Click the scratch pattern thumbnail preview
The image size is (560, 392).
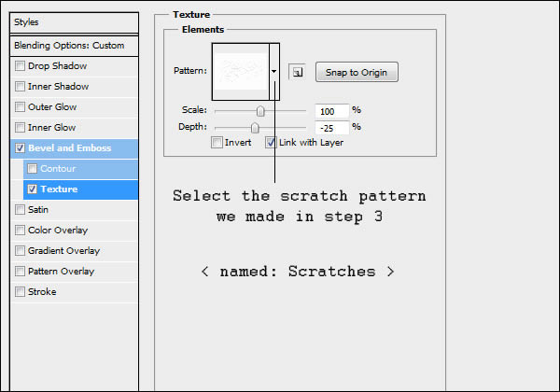point(241,72)
